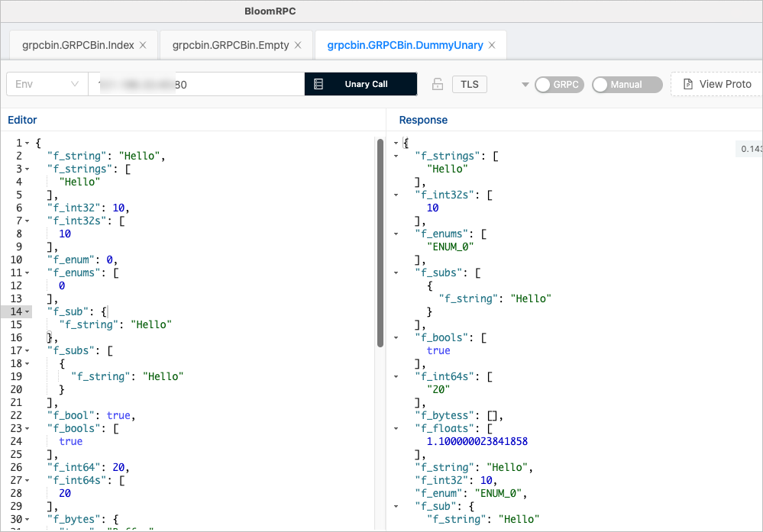The width and height of the screenshot is (763, 532).
Task: Collapse f_subs array in the Response panel
Action: 396,272
